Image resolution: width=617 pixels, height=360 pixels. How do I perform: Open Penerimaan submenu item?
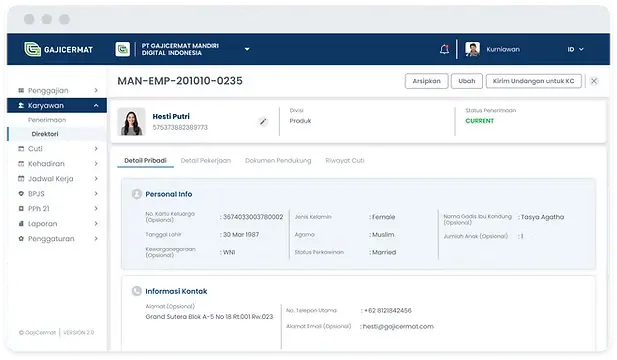pyautogui.click(x=47, y=120)
